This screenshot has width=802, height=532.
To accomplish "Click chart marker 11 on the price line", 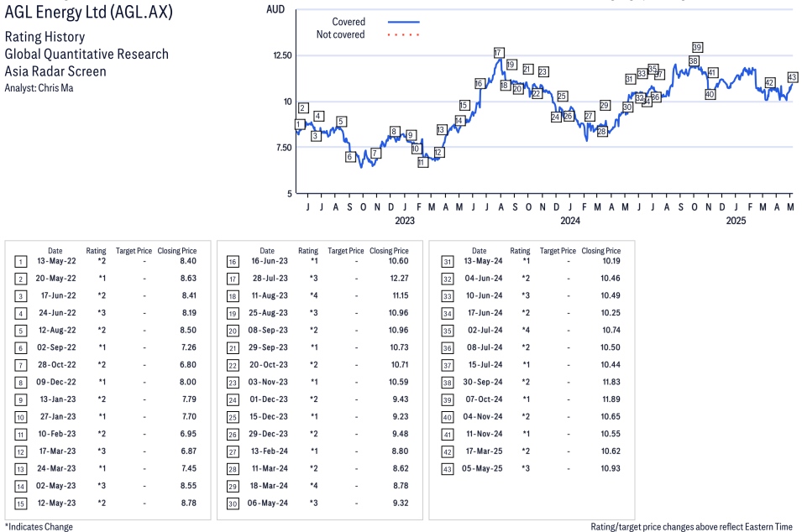I will (x=422, y=163).
